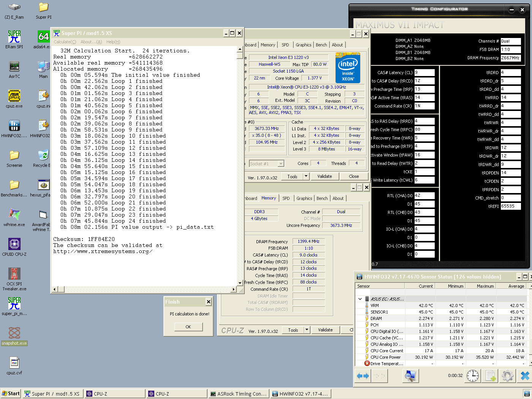Select the OCX SPI Tweaker.exe icon
Viewport: 532px width, 399px height.
[14, 279]
